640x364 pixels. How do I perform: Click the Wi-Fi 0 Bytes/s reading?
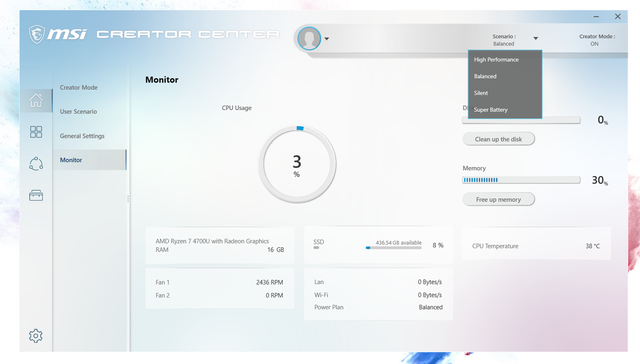click(430, 295)
